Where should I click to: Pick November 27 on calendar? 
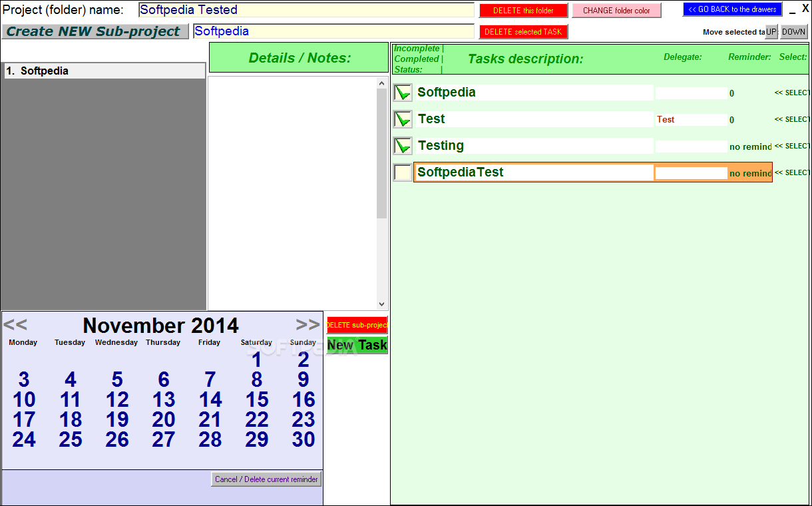tap(164, 440)
